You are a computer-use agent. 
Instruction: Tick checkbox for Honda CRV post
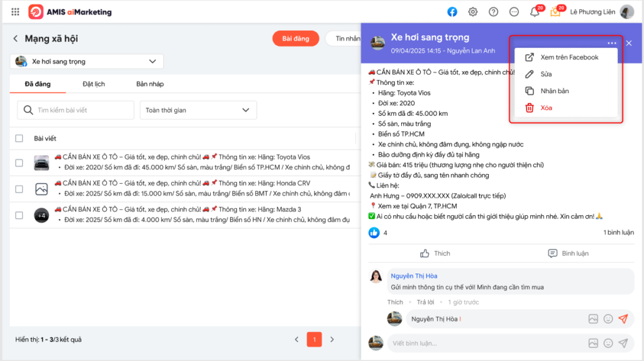pos(19,189)
